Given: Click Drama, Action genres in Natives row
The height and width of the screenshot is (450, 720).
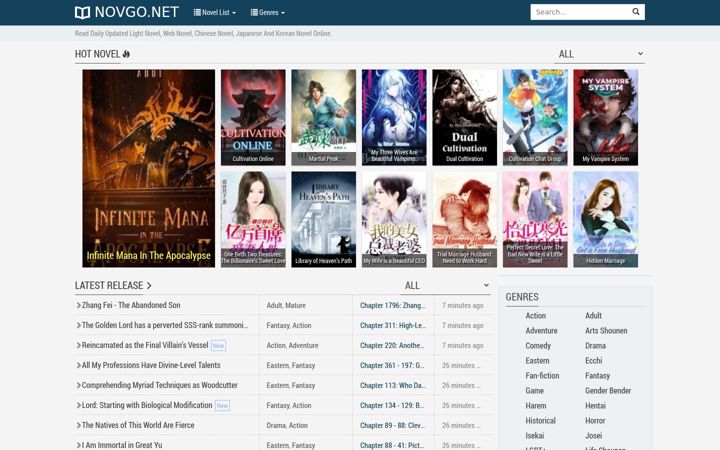Looking at the screenshot, I should (x=287, y=425).
